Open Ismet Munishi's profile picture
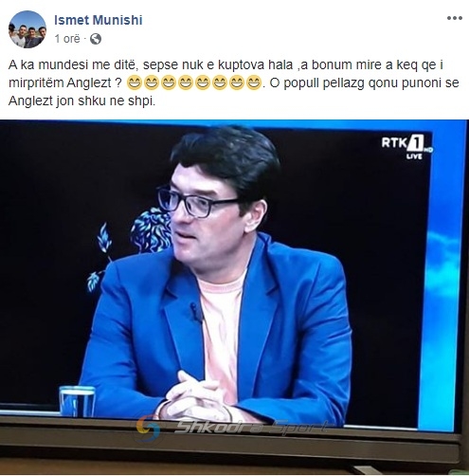This screenshot has width=469, height=476. click(27, 29)
